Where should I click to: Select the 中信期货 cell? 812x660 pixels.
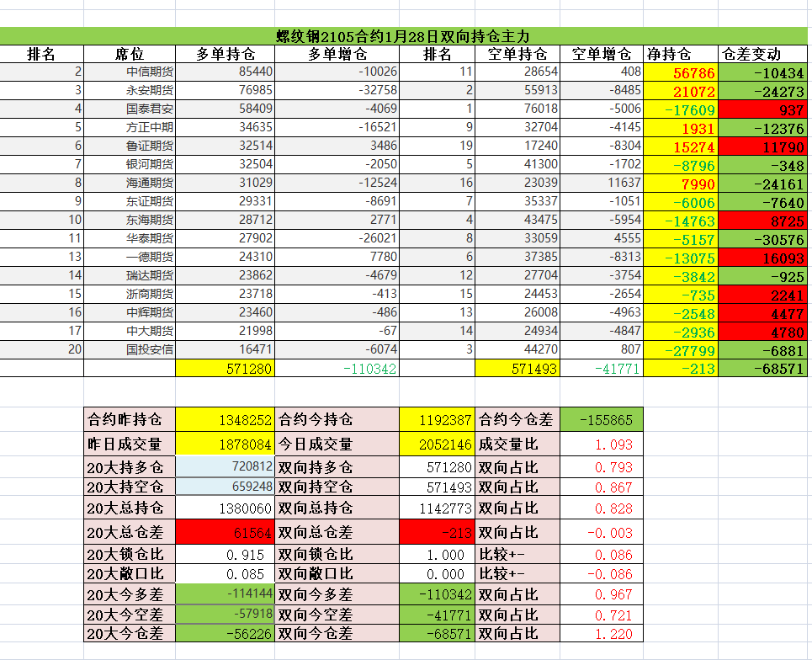pyautogui.click(x=130, y=72)
